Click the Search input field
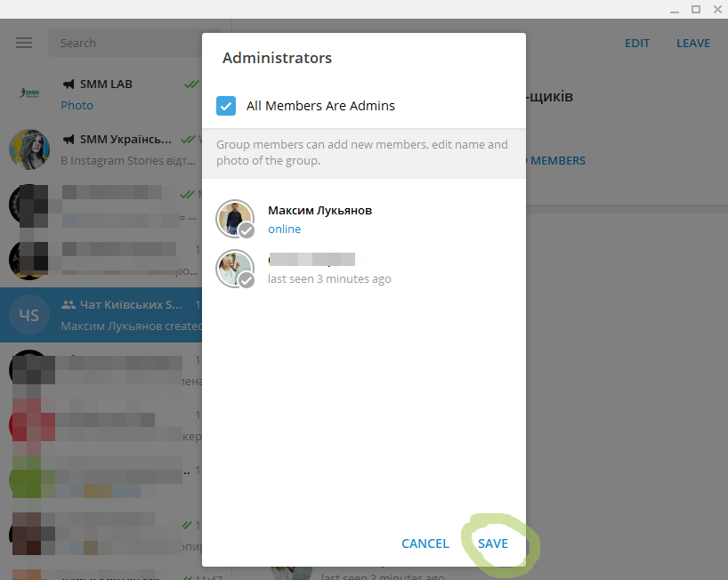 click(125, 43)
